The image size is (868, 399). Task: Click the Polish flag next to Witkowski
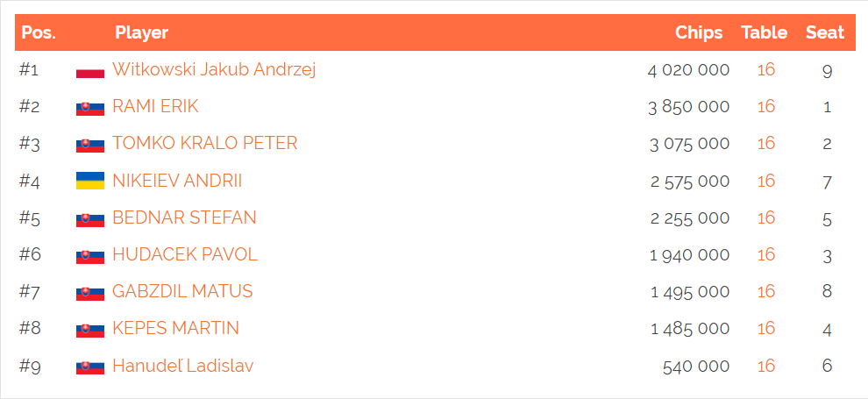90,70
